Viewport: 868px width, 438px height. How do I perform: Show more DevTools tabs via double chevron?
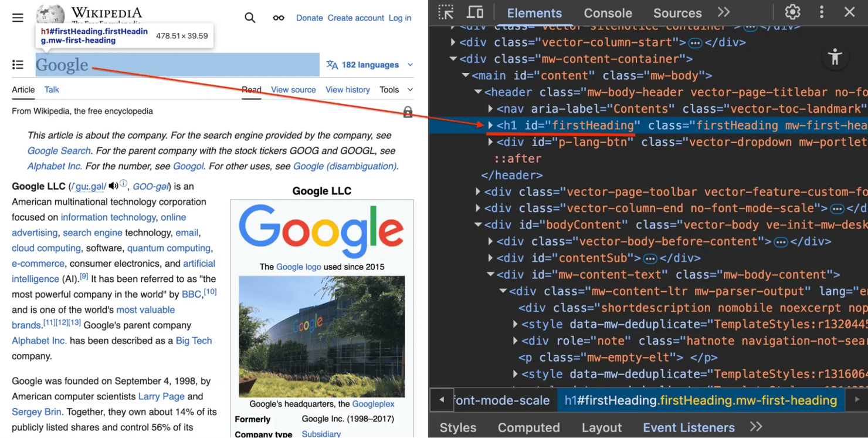pyautogui.click(x=724, y=12)
